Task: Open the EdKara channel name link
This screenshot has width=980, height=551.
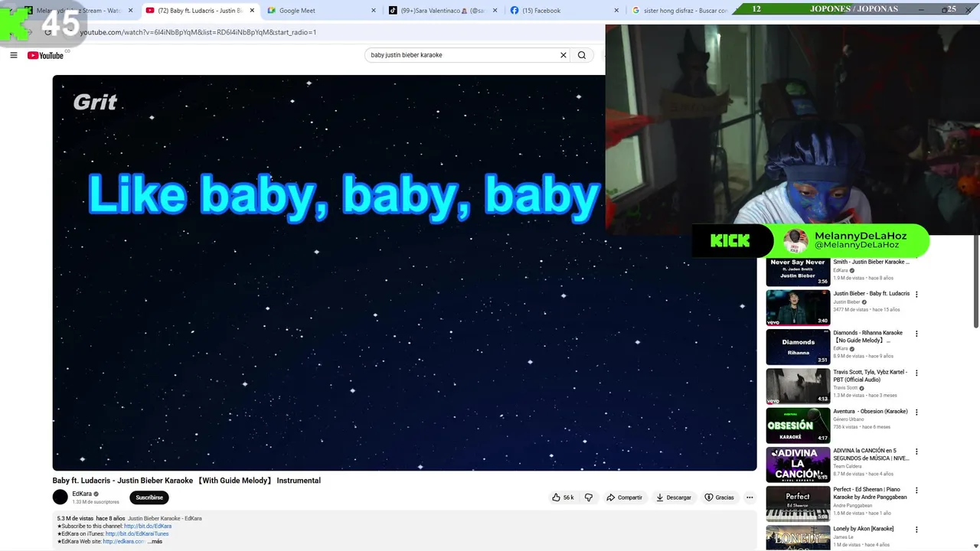Action: 82,494
